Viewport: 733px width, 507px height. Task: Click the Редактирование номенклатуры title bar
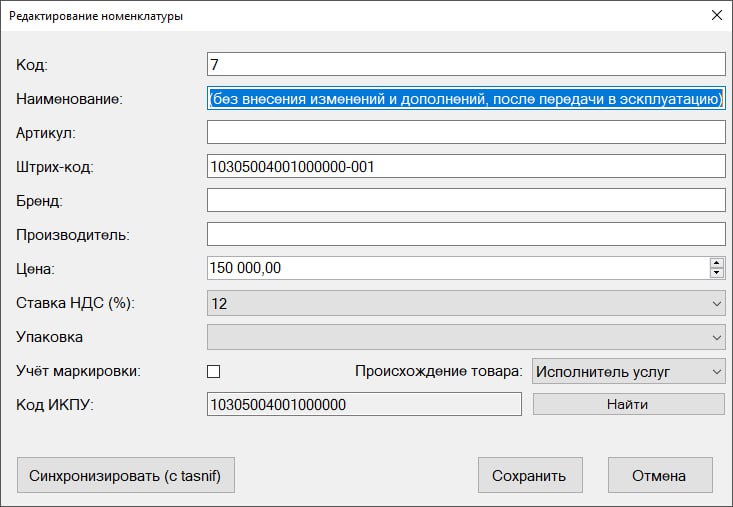(x=350, y=16)
